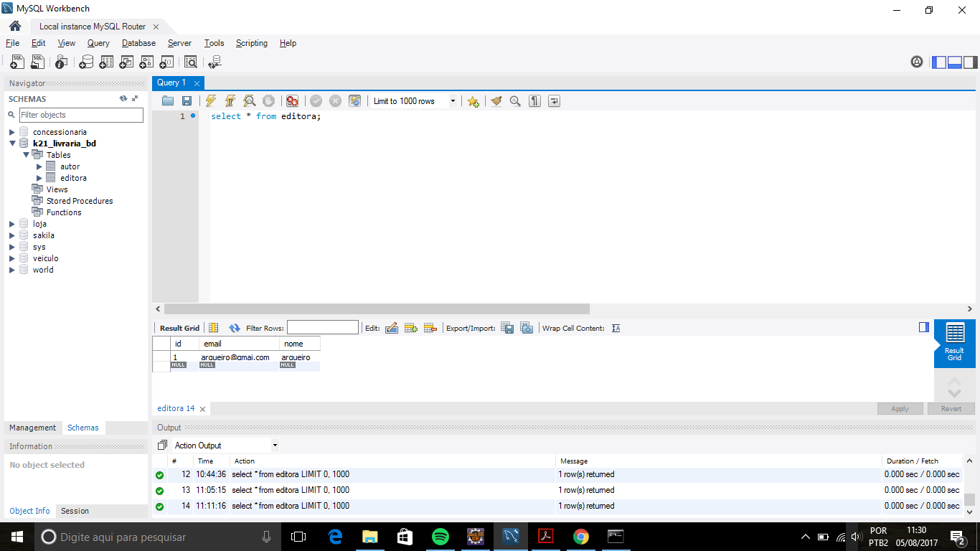This screenshot has width=980, height=551.
Task: Search table data toolbar icon
Action: point(191,62)
